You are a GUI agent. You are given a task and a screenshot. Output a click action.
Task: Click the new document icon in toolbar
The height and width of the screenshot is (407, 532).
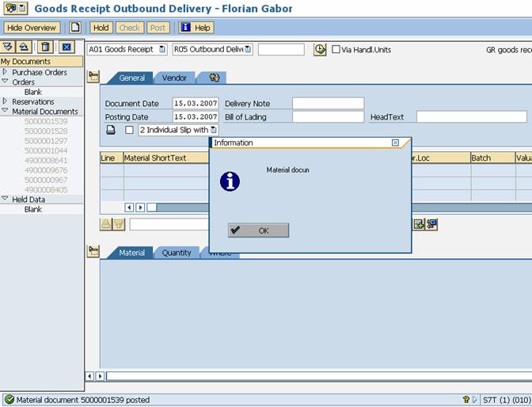click(75, 28)
